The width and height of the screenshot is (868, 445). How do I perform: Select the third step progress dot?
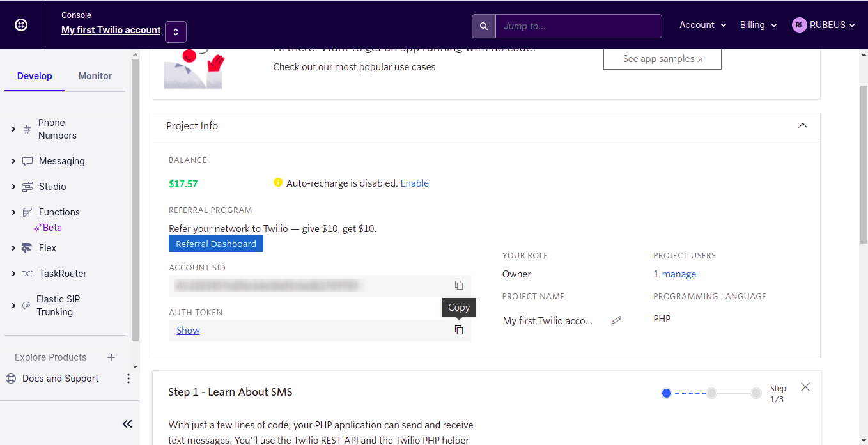coord(756,393)
